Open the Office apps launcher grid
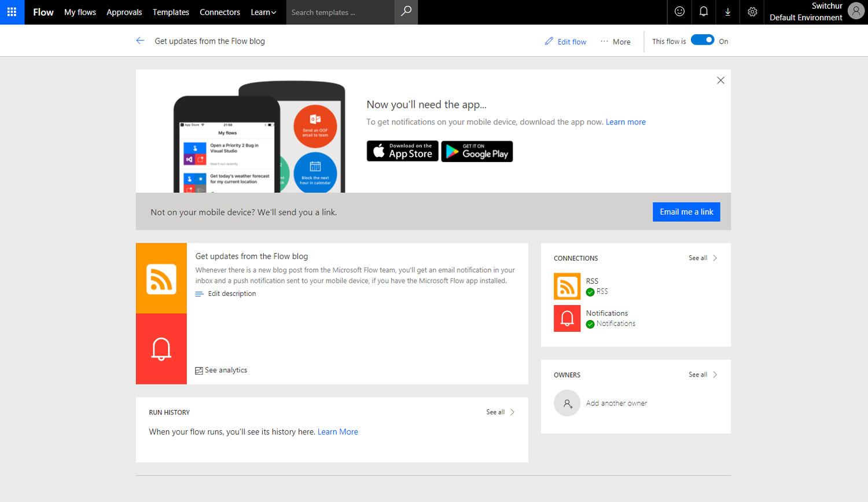Image resolution: width=868 pixels, height=502 pixels. 12,12
